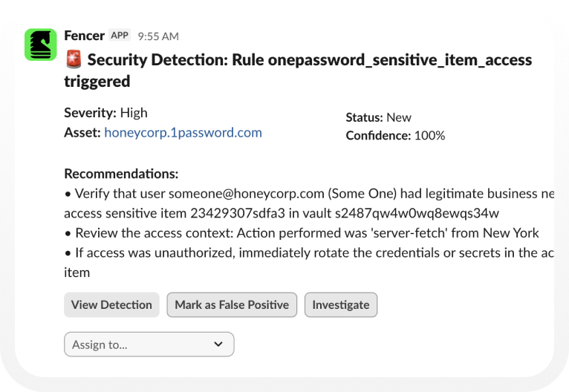Click the APP badge next to Fencer
The width and height of the screenshot is (569, 392).
click(x=120, y=35)
